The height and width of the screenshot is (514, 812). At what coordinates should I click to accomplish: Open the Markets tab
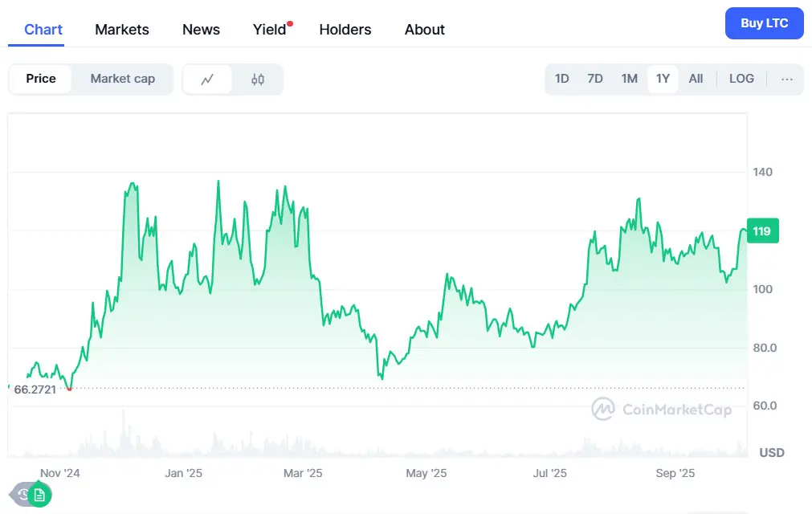pos(121,30)
